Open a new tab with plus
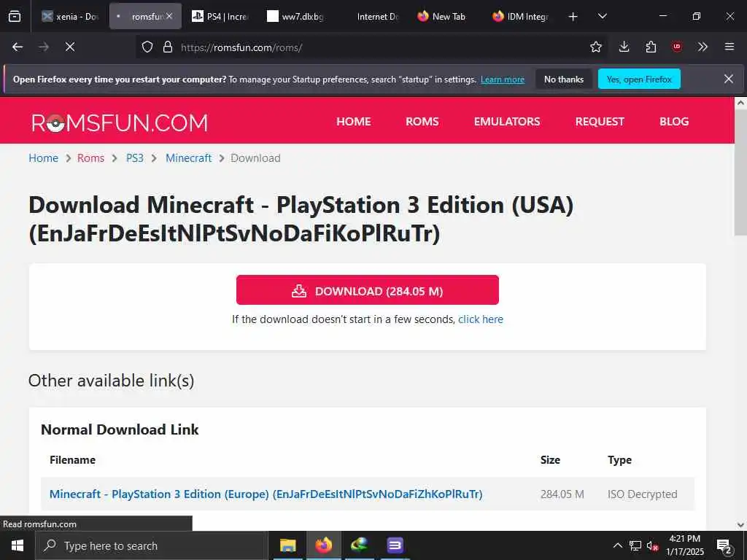 pyautogui.click(x=573, y=17)
